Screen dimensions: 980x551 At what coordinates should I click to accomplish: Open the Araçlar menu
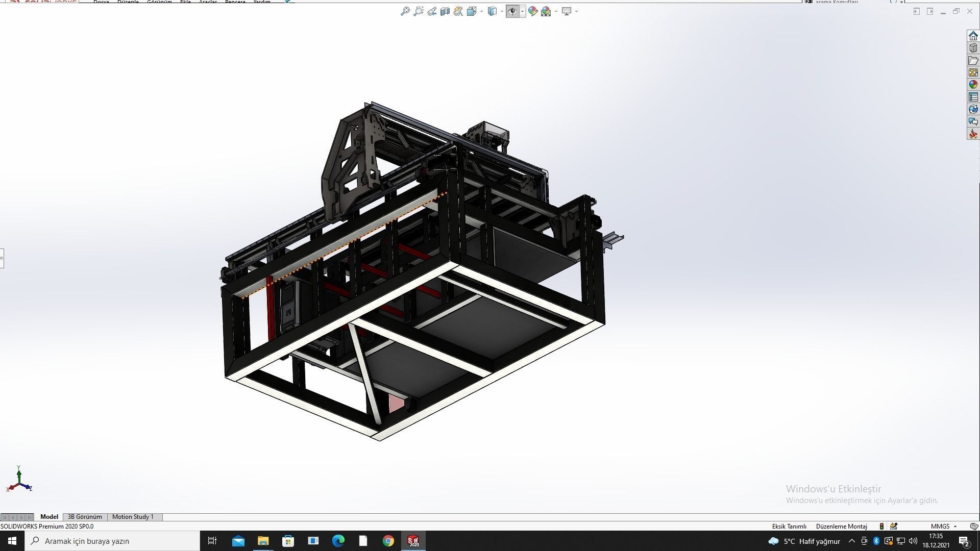tap(208, 2)
